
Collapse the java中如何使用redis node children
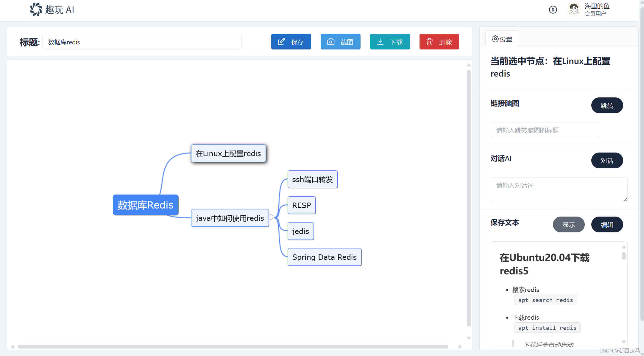click(271, 217)
